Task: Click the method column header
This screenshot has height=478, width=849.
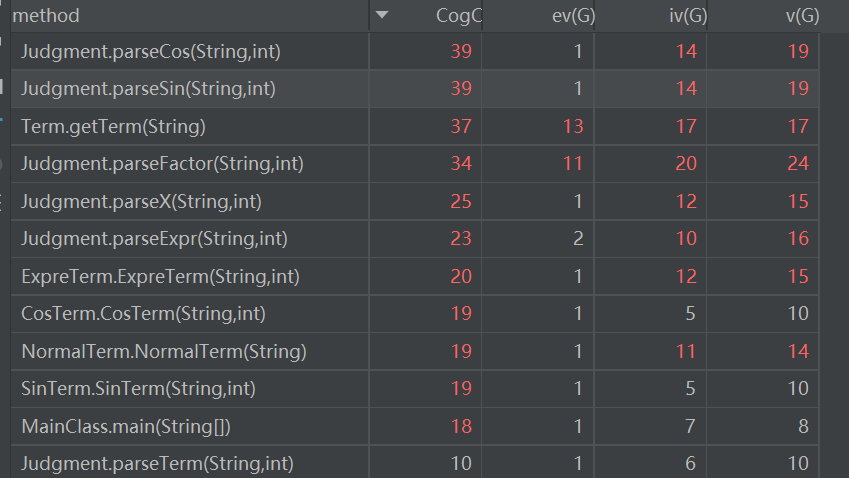Action: coord(190,15)
